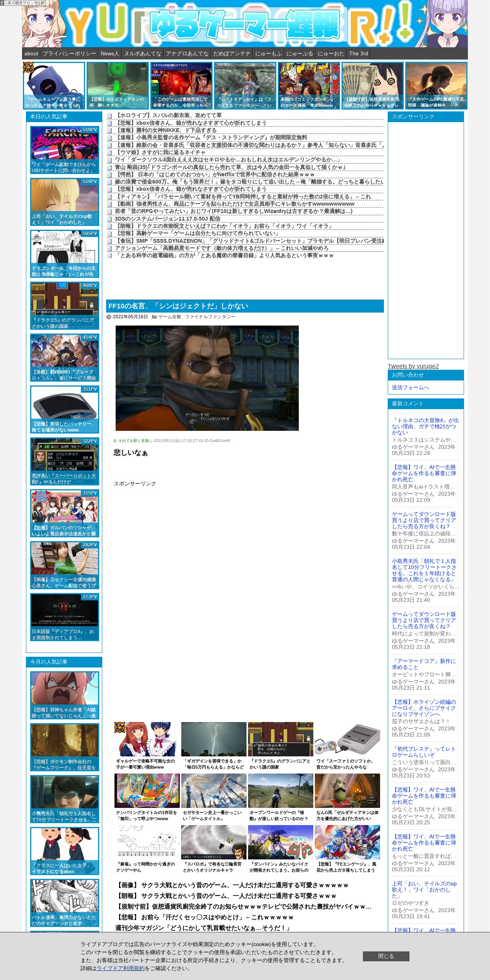Click the clock icon beside the post date

[x=109, y=317]
